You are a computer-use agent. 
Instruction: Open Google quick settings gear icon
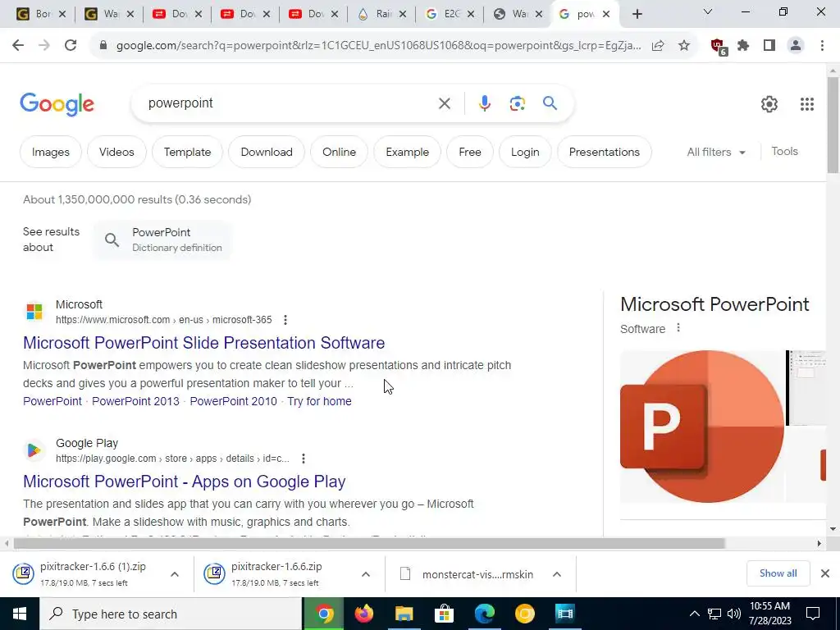click(x=769, y=104)
